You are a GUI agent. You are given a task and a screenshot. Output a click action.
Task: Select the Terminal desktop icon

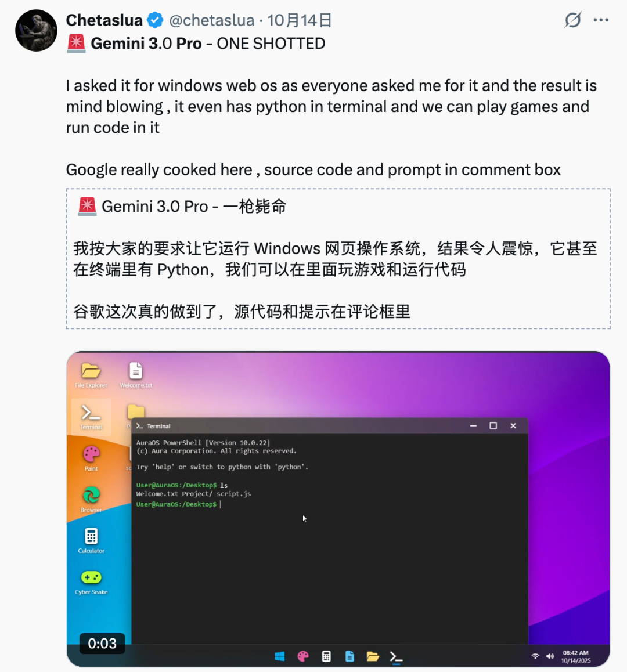click(91, 417)
